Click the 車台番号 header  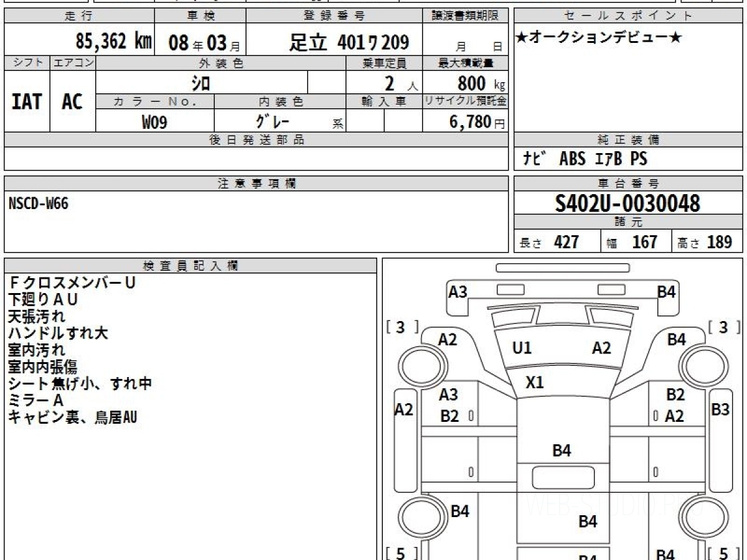pyautogui.click(x=628, y=184)
